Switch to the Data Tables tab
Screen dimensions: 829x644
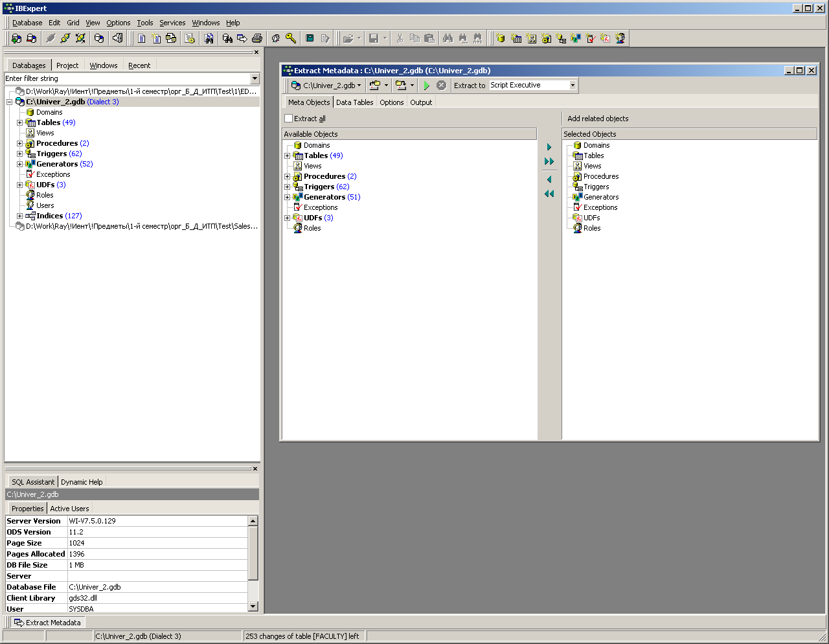tap(355, 102)
